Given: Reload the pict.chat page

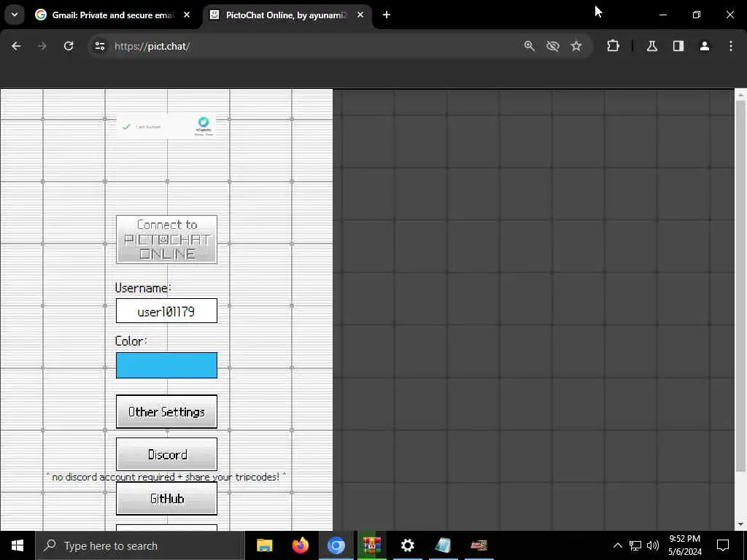Looking at the screenshot, I should click(x=69, y=46).
